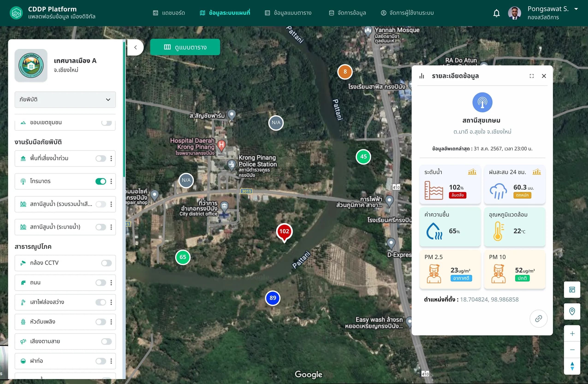This screenshot has height=384, width=588.
Task: Zoom in the map with plus
Action: tap(572, 333)
